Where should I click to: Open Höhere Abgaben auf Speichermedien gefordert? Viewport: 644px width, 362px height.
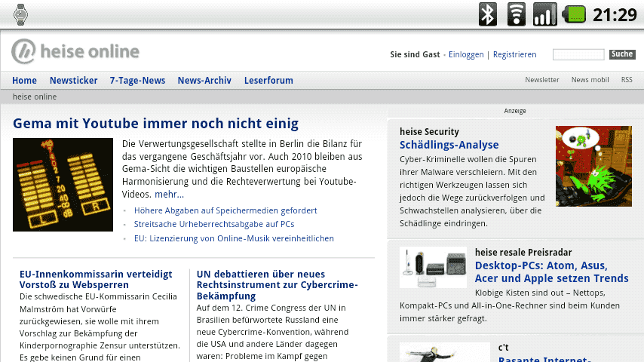(x=225, y=211)
